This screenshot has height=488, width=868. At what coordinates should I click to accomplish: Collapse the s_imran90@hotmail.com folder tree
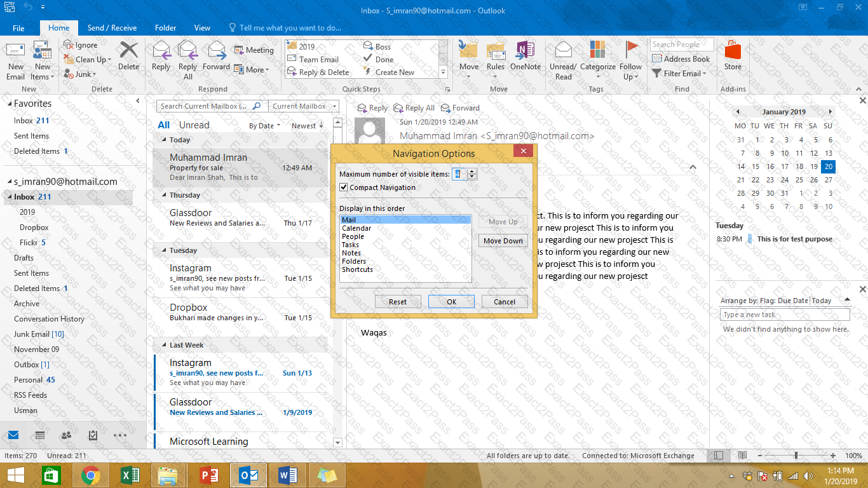pyautogui.click(x=9, y=182)
